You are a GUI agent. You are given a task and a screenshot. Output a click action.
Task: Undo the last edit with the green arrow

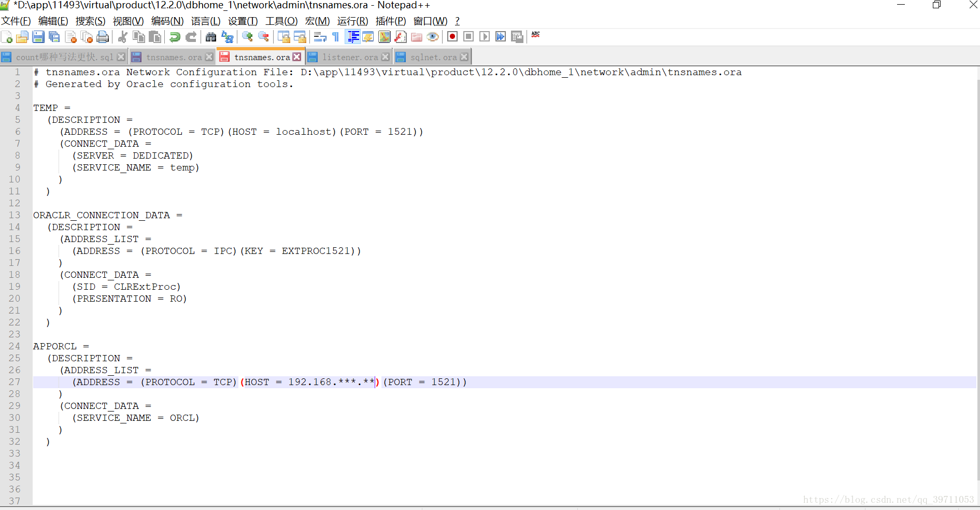[x=175, y=37]
